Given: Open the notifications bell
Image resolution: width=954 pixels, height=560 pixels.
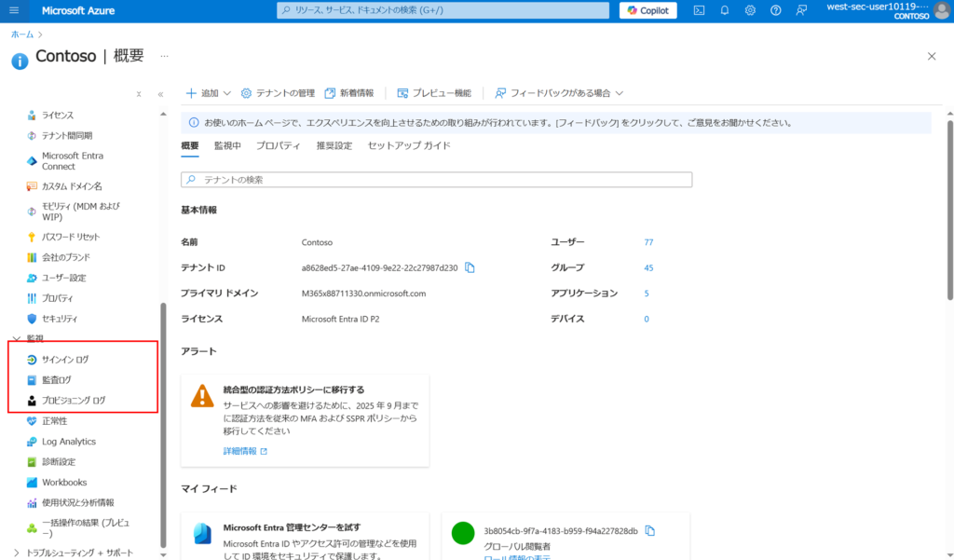Looking at the screenshot, I should [725, 10].
